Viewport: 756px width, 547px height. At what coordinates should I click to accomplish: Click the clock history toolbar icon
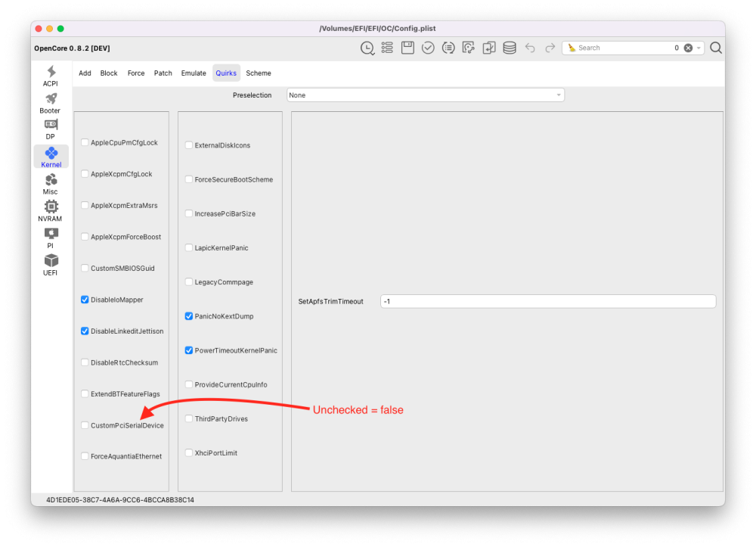click(367, 48)
